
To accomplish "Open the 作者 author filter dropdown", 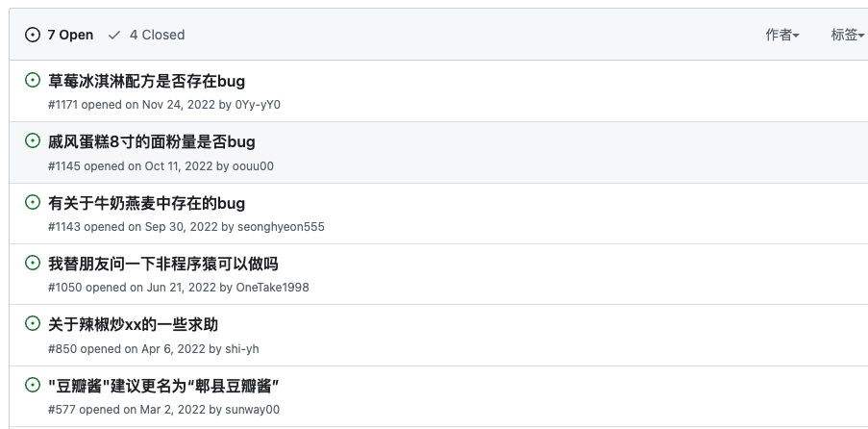I will point(782,35).
